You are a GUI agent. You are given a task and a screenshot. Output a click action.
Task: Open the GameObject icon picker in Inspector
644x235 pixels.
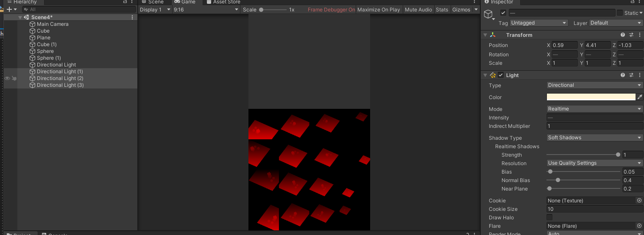click(489, 15)
